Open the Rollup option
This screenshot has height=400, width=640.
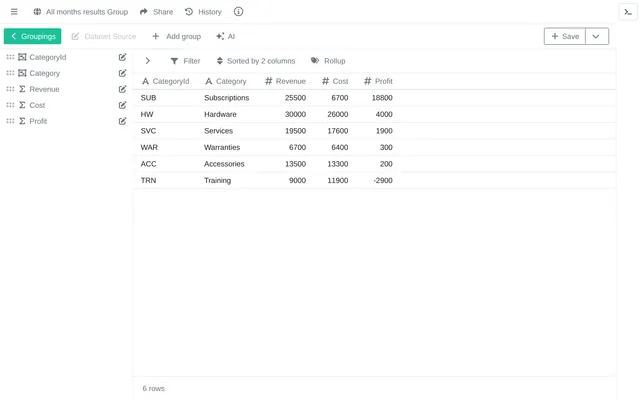point(328,61)
